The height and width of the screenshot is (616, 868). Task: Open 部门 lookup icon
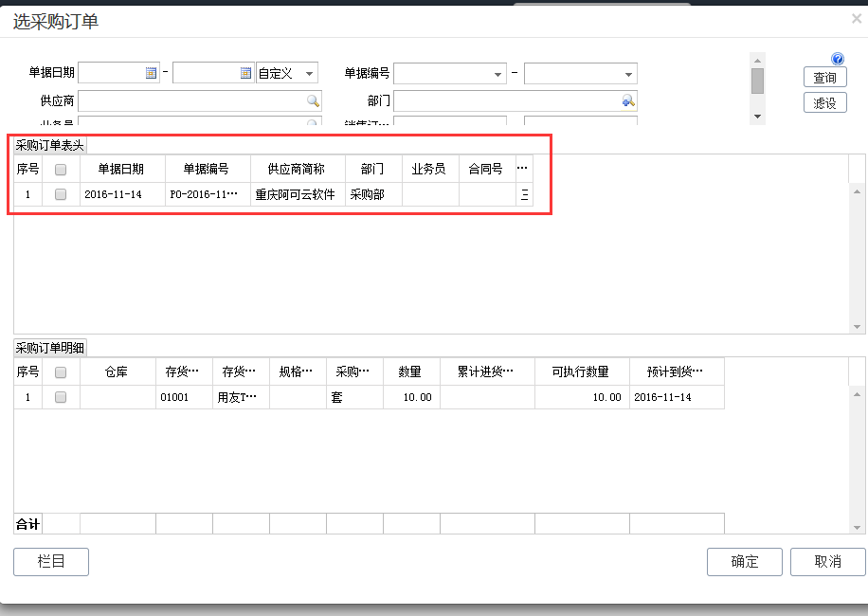coord(628,100)
